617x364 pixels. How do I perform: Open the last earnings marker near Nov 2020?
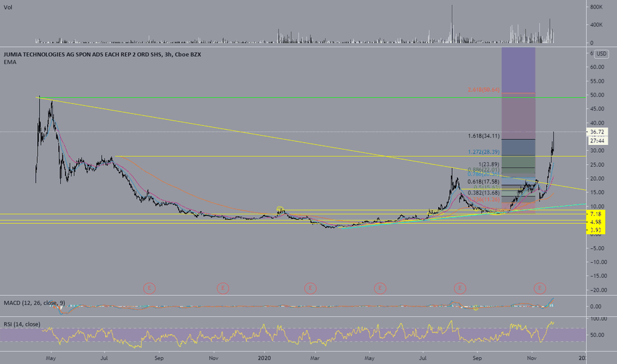pyautogui.click(x=540, y=289)
